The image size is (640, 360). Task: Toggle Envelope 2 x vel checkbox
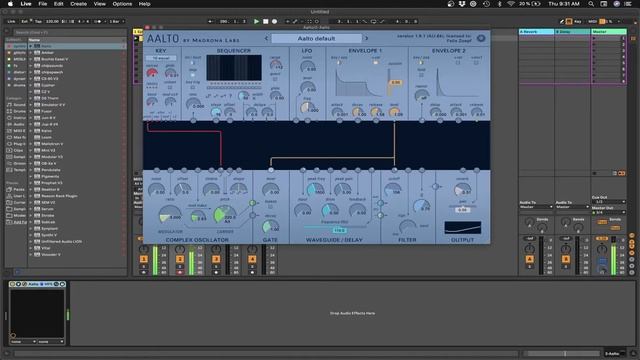[x=457, y=63]
